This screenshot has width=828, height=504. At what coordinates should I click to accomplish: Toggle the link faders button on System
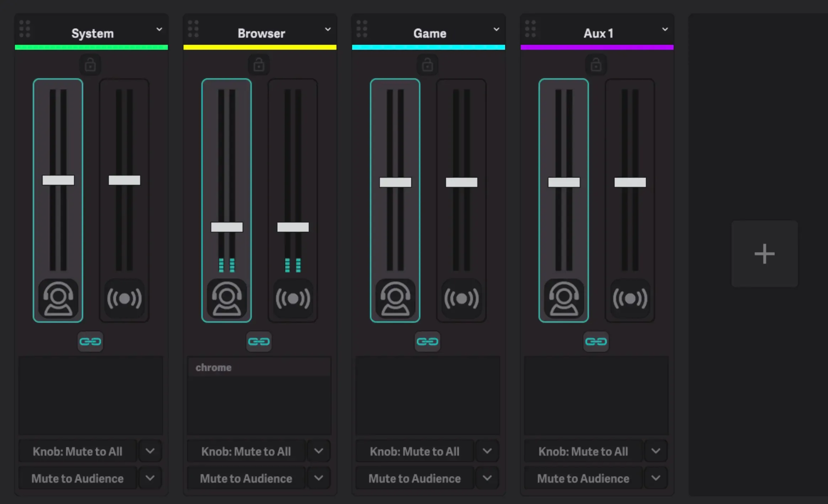point(90,342)
